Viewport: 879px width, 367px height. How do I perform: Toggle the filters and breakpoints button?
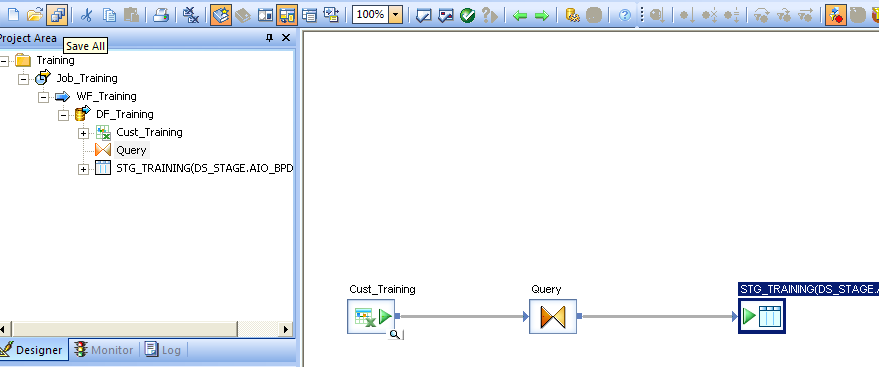(x=835, y=15)
